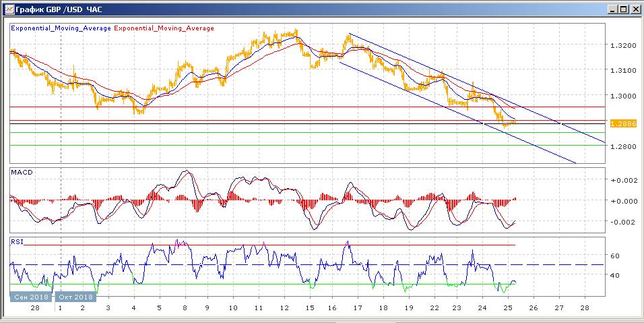644x323 pixels.
Task: Click the 60 level on RSI scale
Action: 614,256
